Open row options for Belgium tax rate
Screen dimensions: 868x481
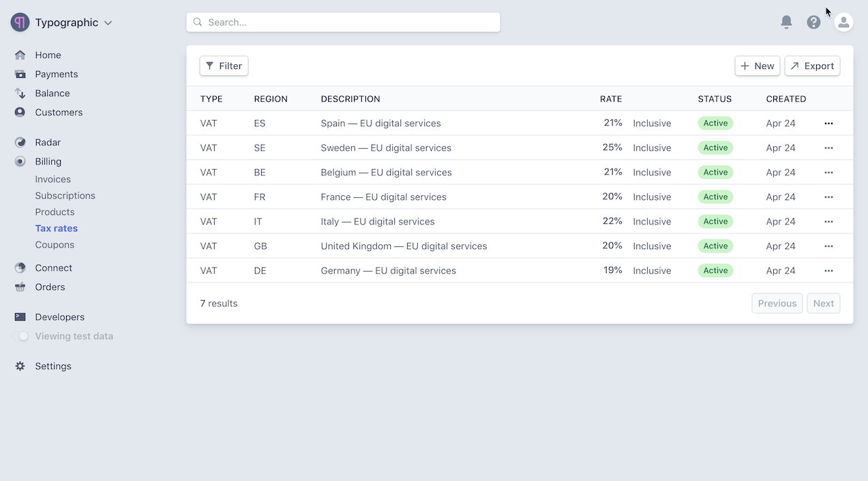(828, 173)
